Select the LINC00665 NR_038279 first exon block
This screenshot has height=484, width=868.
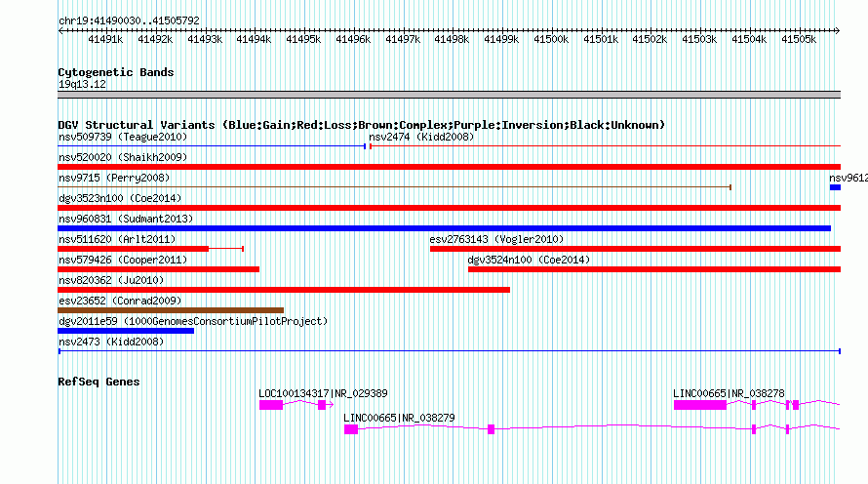coord(351,429)
